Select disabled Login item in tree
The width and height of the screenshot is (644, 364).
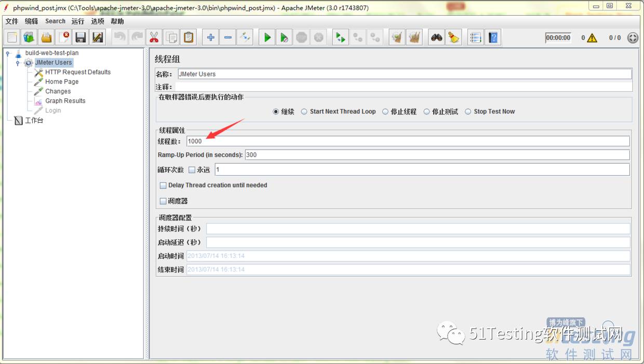click(53, 110)
